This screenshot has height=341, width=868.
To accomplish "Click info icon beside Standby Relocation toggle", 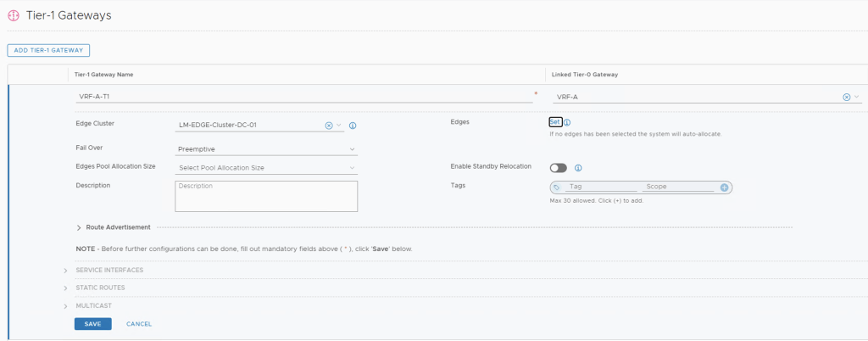I will click(x=578, y=168).
